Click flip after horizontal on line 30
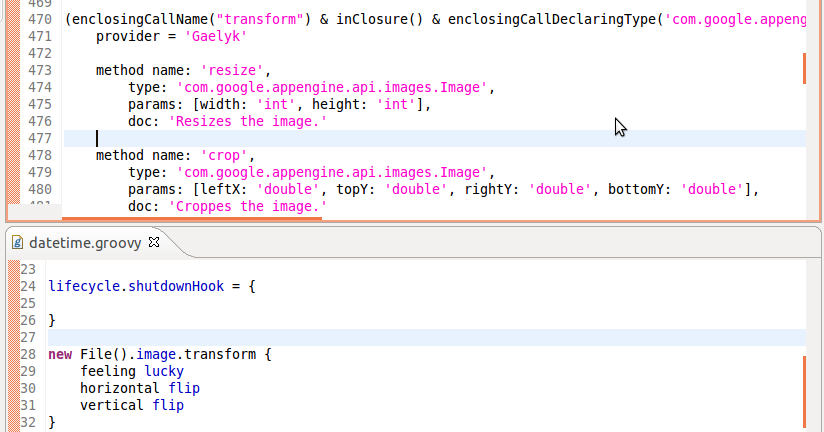 tap(184, 388)
